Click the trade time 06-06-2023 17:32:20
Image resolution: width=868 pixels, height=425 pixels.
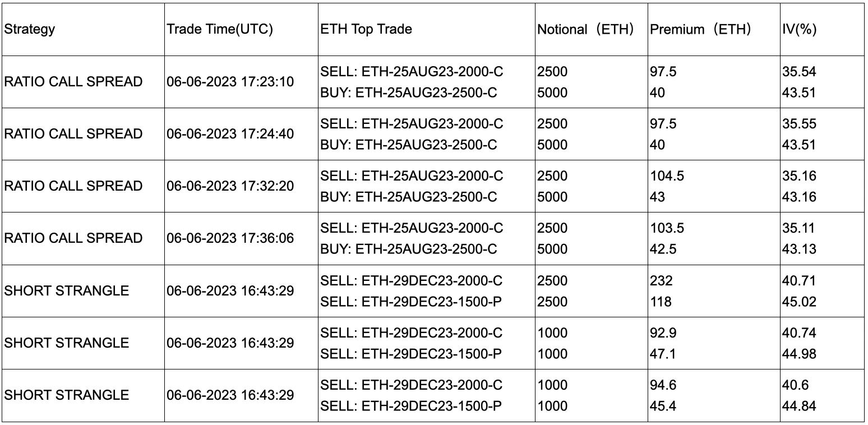pos(230,186)
